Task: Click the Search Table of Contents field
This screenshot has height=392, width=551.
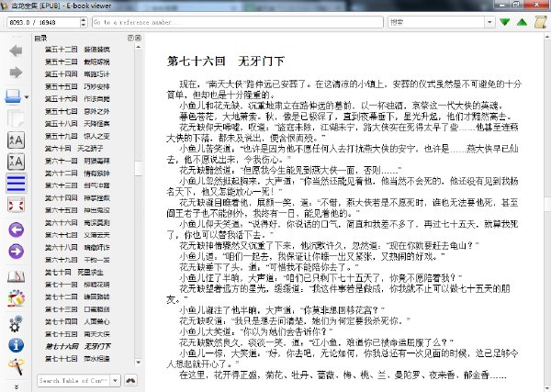Action: 73,380
